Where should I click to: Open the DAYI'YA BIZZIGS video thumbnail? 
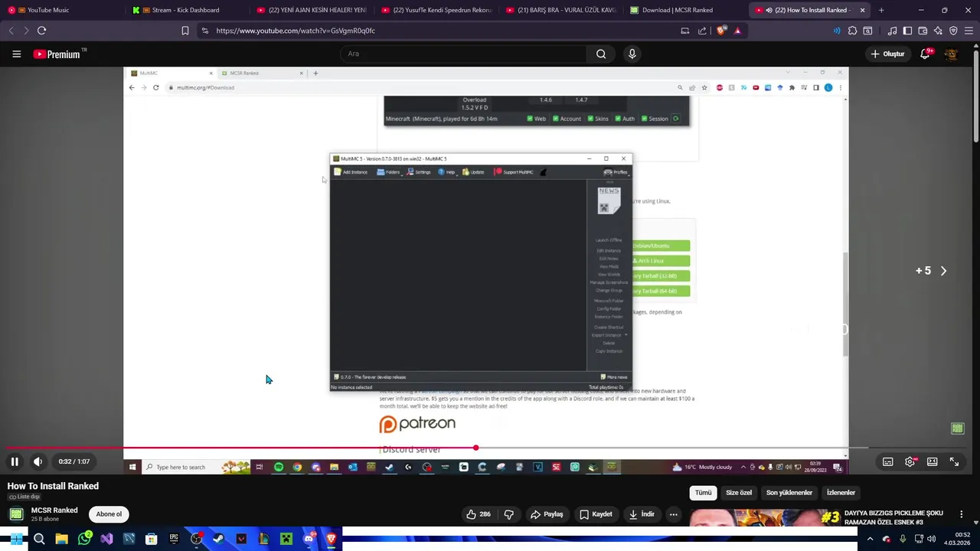[x=764, y=518]
